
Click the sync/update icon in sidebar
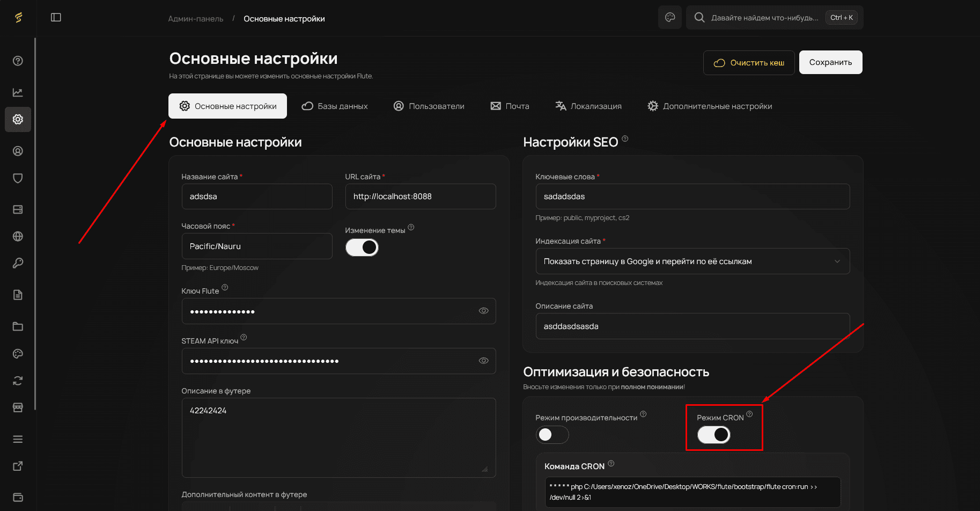pos(18,380)
